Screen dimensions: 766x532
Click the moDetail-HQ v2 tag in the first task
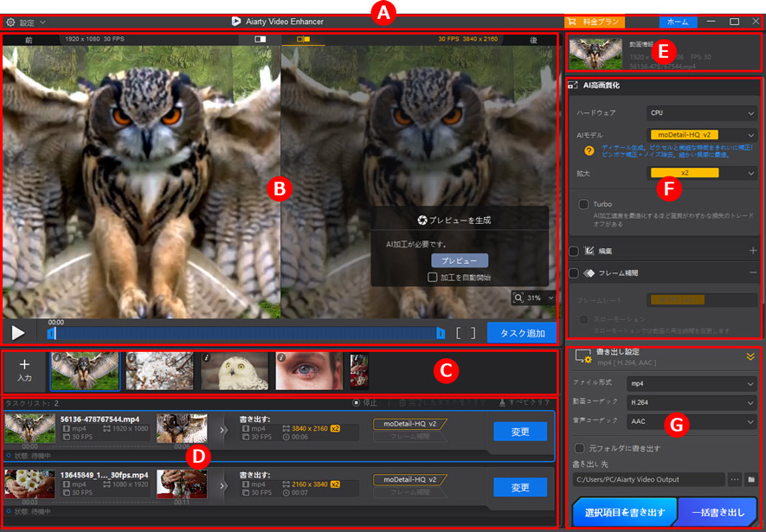pos(410,424)
